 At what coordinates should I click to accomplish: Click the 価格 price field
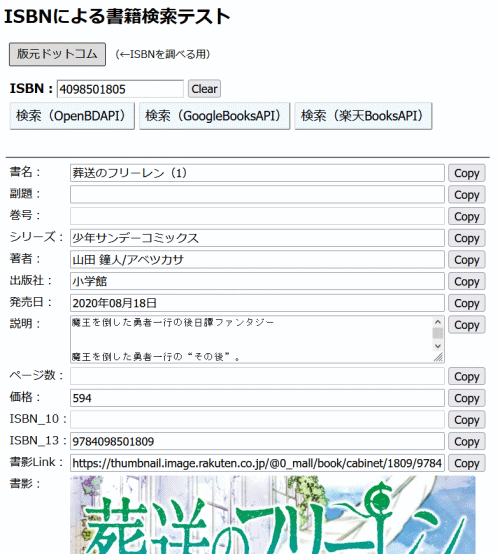(257, 398)
